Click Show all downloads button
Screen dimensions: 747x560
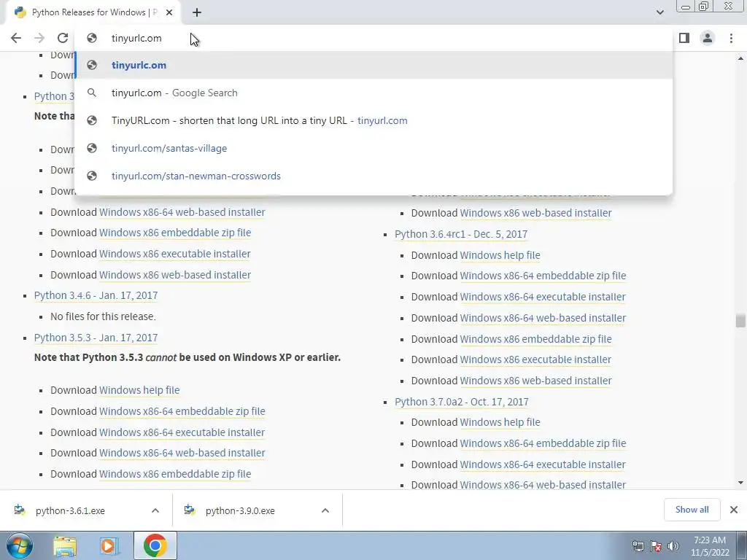692,510
